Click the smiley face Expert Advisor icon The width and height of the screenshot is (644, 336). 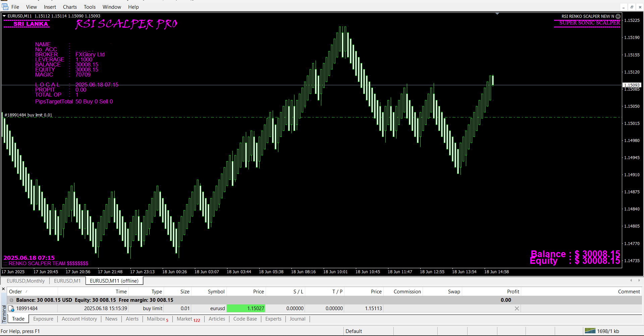tap(618, 16)
